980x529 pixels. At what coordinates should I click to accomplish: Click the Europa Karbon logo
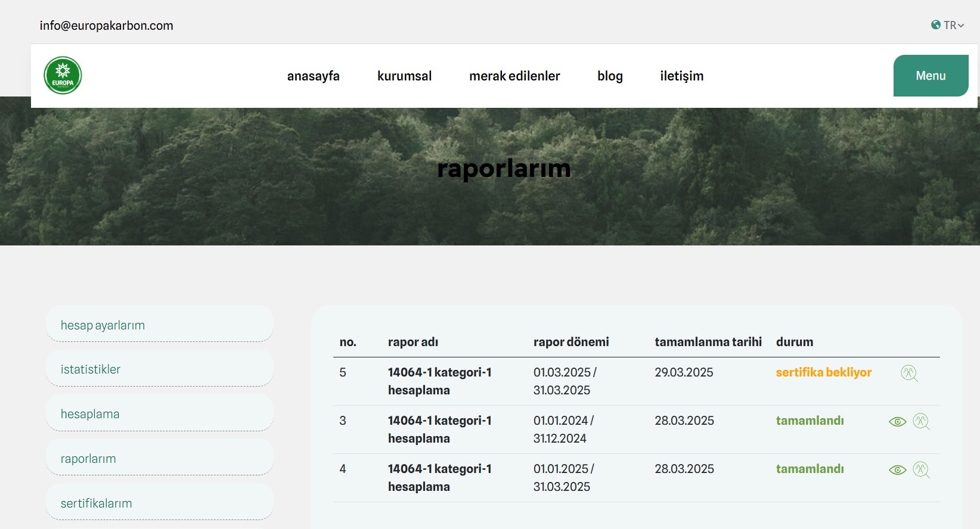63,76
